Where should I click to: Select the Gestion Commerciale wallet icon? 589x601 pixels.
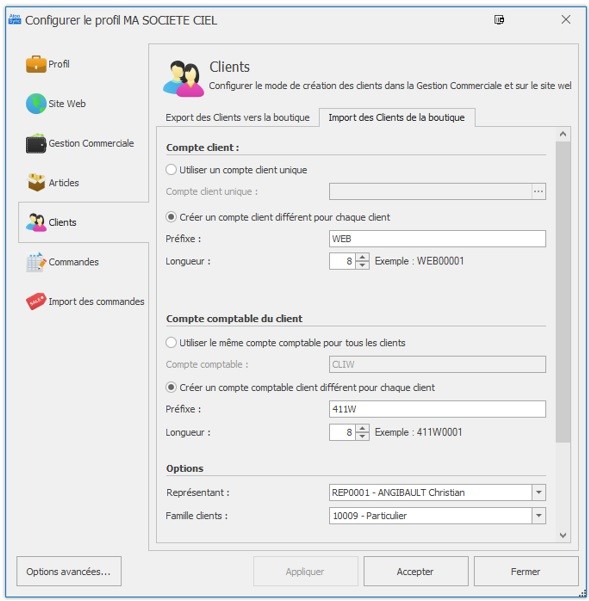36,143
